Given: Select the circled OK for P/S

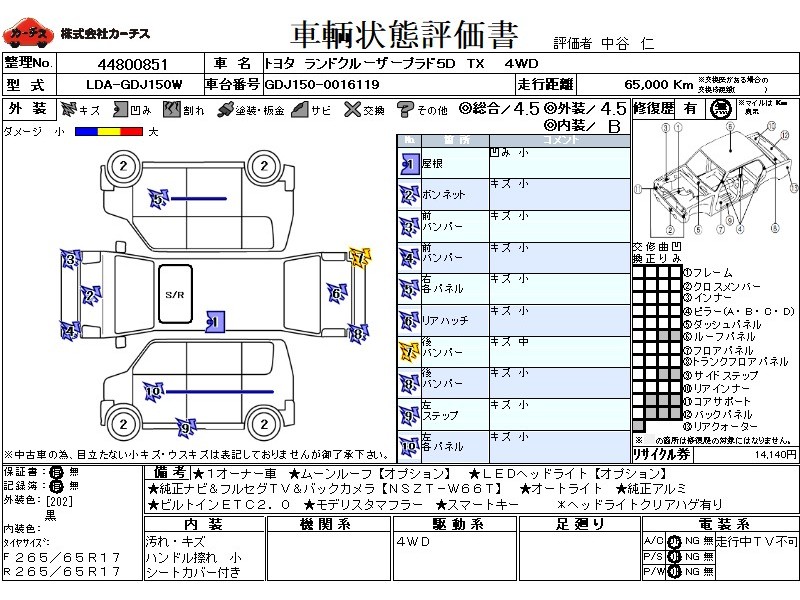Looking at the screenshot, I should (x=674, y=557).
